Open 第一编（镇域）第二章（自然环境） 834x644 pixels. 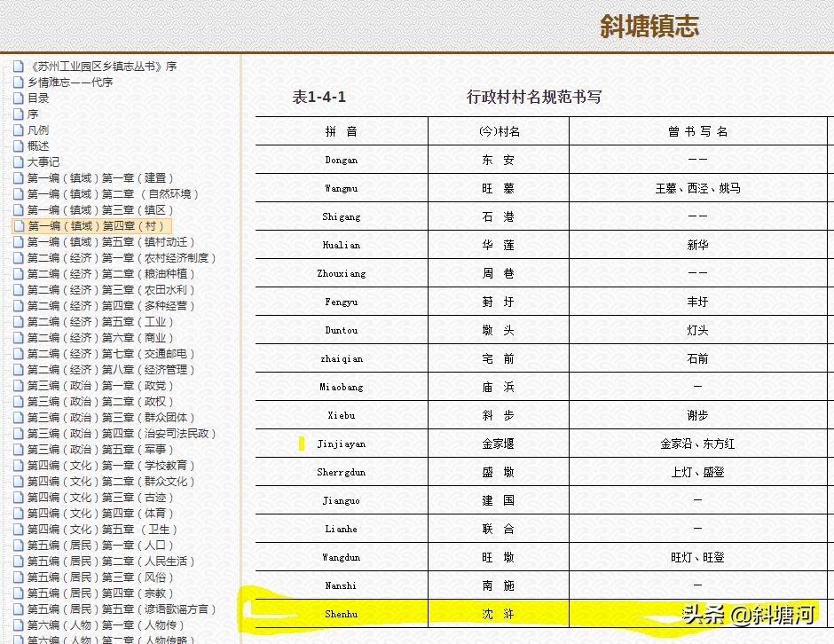[113, 193]
